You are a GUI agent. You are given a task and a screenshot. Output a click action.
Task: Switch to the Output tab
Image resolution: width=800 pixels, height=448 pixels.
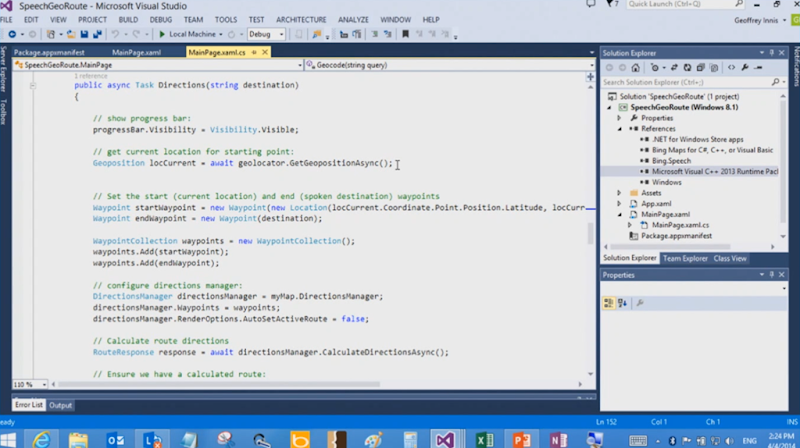click(60, 406)
